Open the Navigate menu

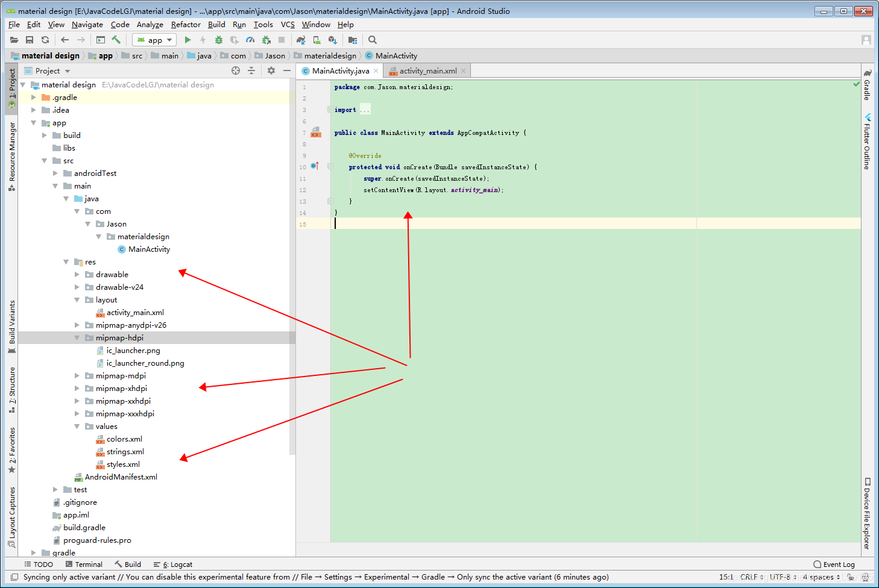87,25
